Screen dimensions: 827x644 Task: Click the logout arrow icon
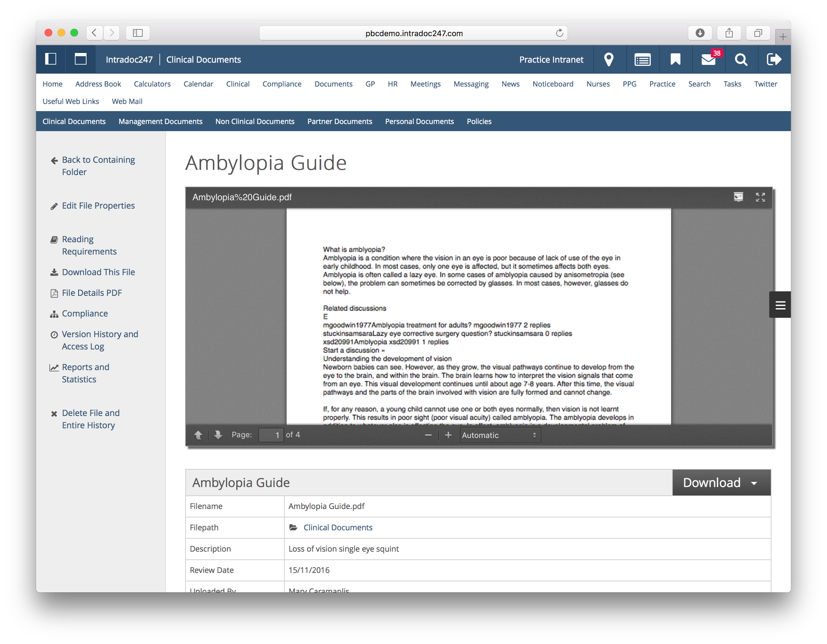[x=774, y=59]
